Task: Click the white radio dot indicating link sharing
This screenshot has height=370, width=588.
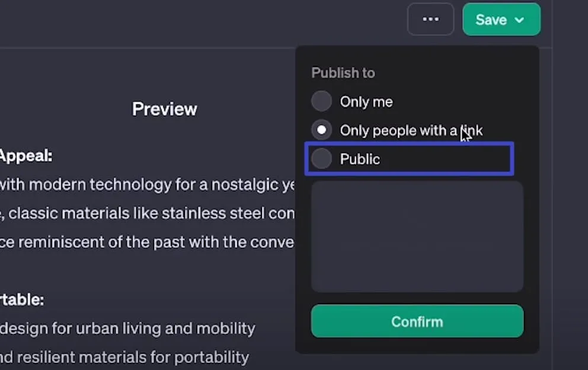Action: click(x=321, y=130)
